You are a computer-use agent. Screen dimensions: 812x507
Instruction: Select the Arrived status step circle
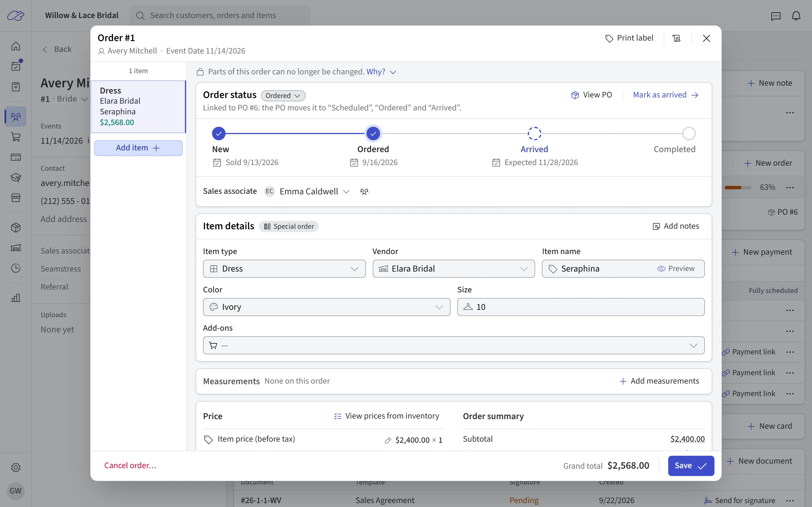[x=534, y=134]
